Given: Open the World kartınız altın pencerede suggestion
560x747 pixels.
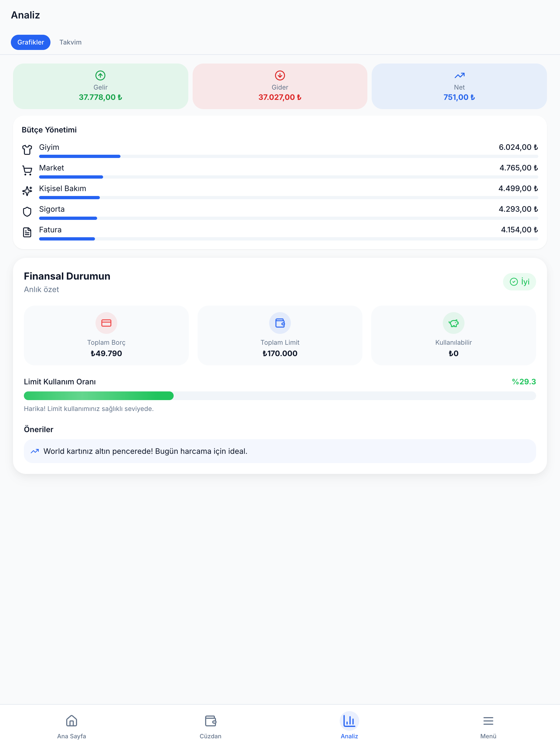Looking at the screenshot, I should point(280,451).
